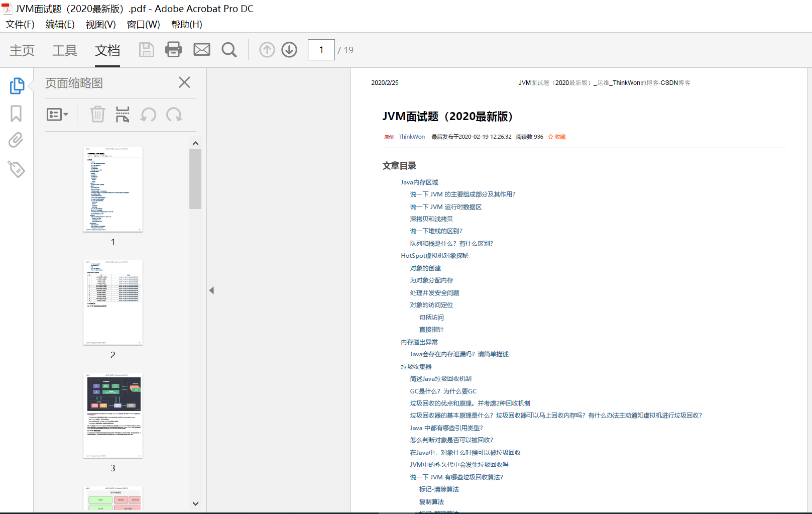
Task: Select page 1 thumbnail
Action: click(113, 189)
